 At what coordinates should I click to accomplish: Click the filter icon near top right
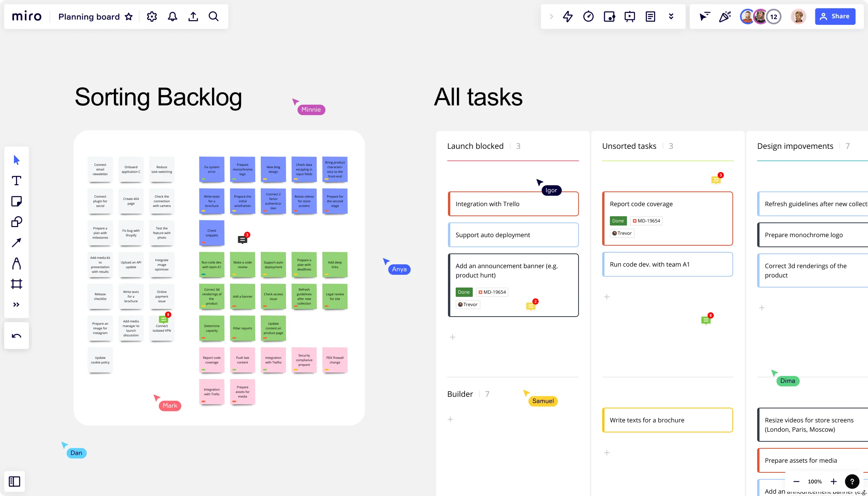[704, 16]
